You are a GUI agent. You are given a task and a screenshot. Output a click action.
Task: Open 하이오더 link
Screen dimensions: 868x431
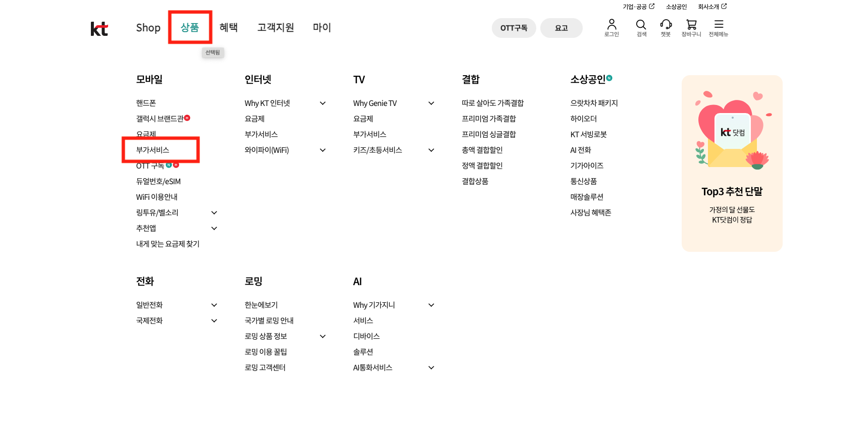[584, 119]
